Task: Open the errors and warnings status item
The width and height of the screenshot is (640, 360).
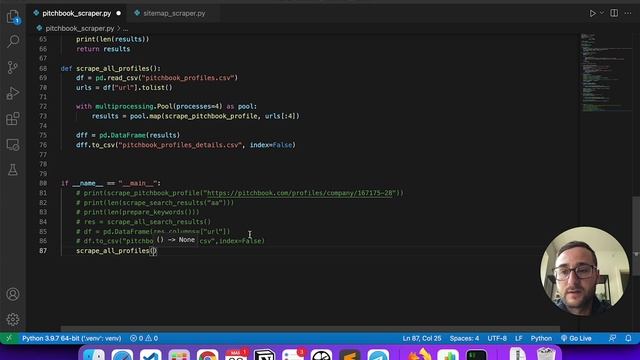Action: [x=144, y=338]
